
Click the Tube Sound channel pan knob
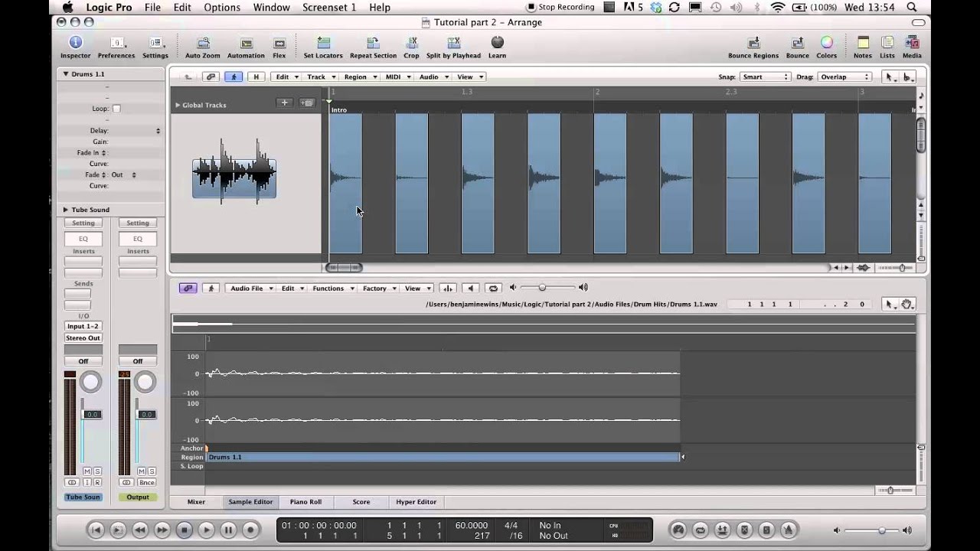[x=90, y=382]
